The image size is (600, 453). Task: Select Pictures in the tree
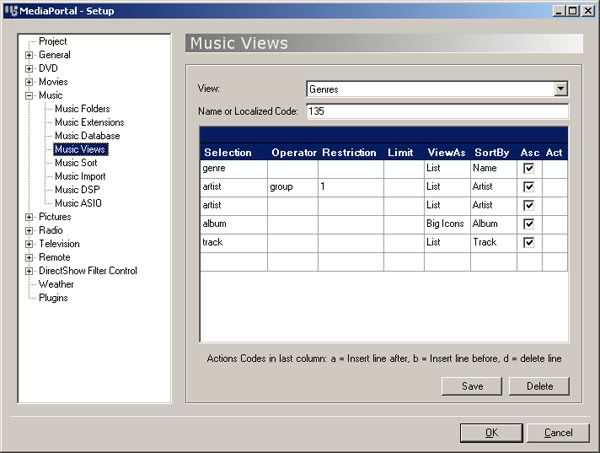(x=55, y=217)
